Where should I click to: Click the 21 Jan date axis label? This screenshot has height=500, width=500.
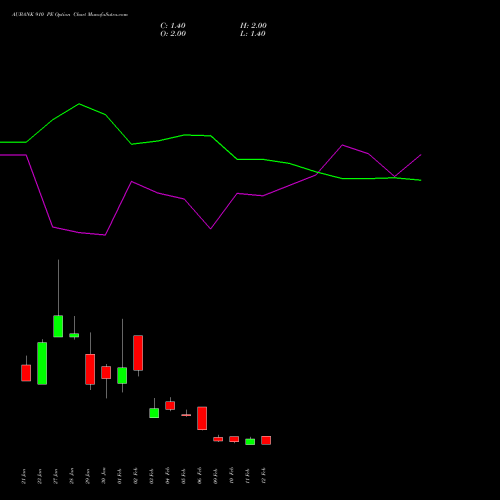coord(24,476)
